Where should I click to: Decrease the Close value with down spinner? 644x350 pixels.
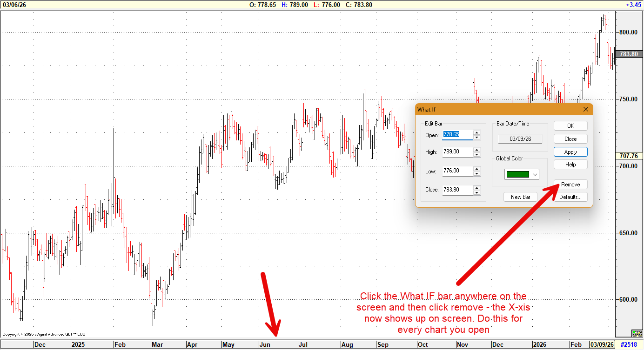point(476,193)
